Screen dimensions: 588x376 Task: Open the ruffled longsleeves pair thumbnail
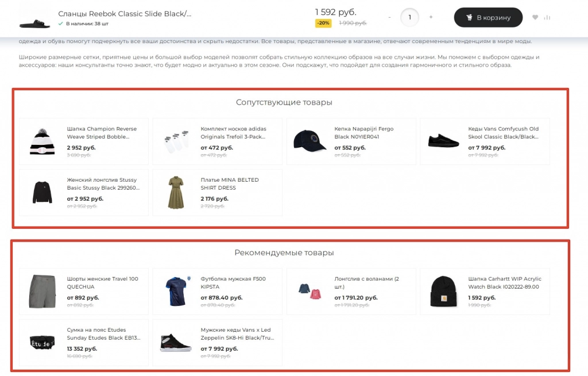(310, 291)
